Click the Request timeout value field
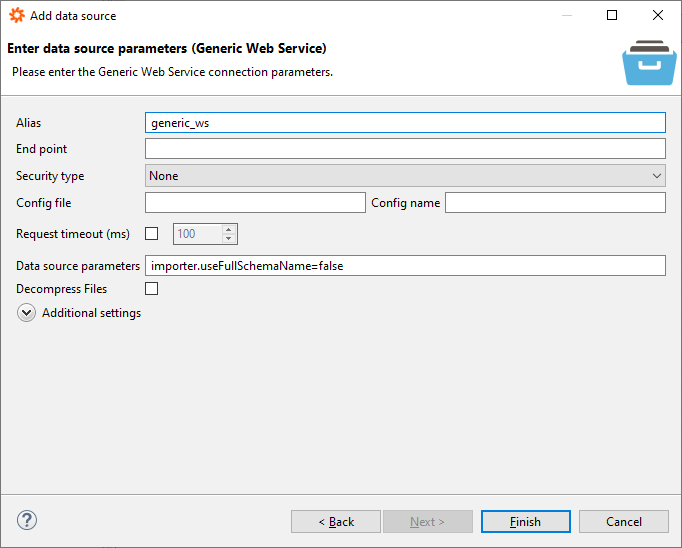 [198, 234]
